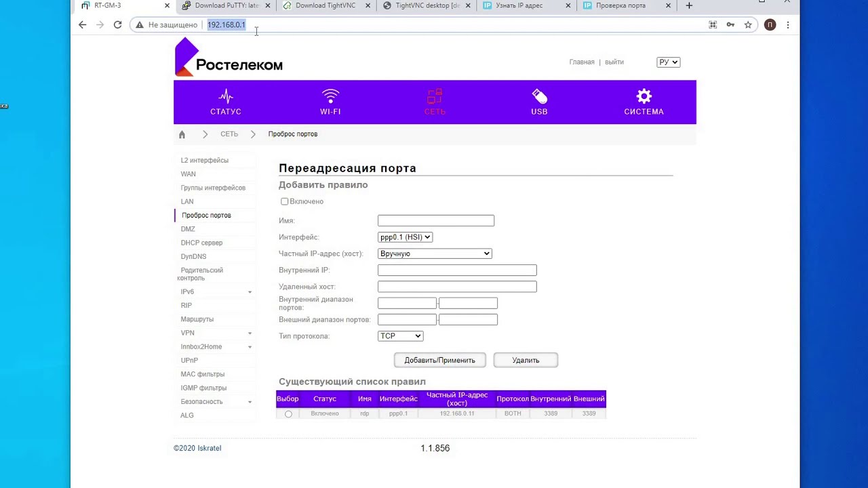This screenshot has height=488, width=868.
Task: Close the Download PuTTY tab
Action: [268, 5]
